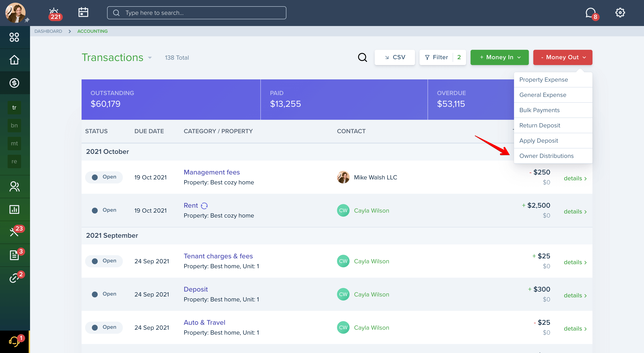Collapse the Money Out dropdown
The width and height of the screenshot is (644, 353).
pos(562,57)
